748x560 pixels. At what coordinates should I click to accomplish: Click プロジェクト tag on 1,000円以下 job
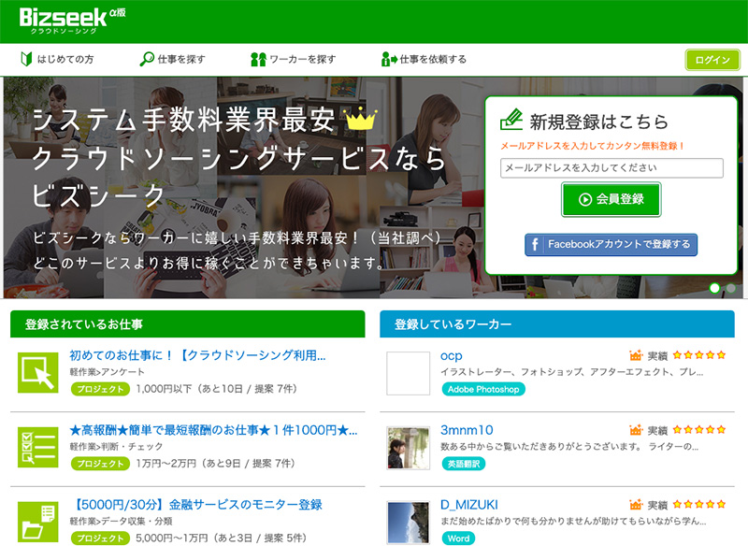click(100, 389)
